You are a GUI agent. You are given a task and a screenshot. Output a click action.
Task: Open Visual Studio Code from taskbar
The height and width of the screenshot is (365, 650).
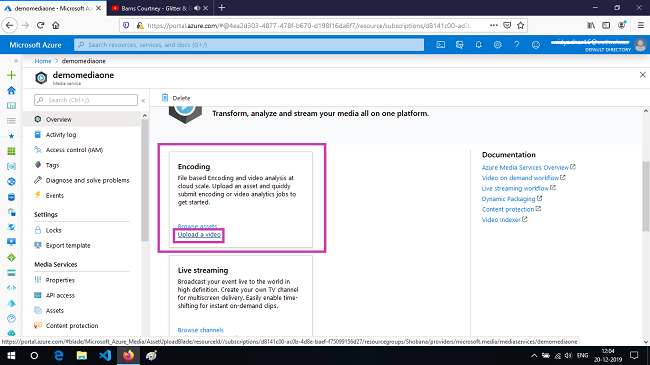click(x=105, y=355)
